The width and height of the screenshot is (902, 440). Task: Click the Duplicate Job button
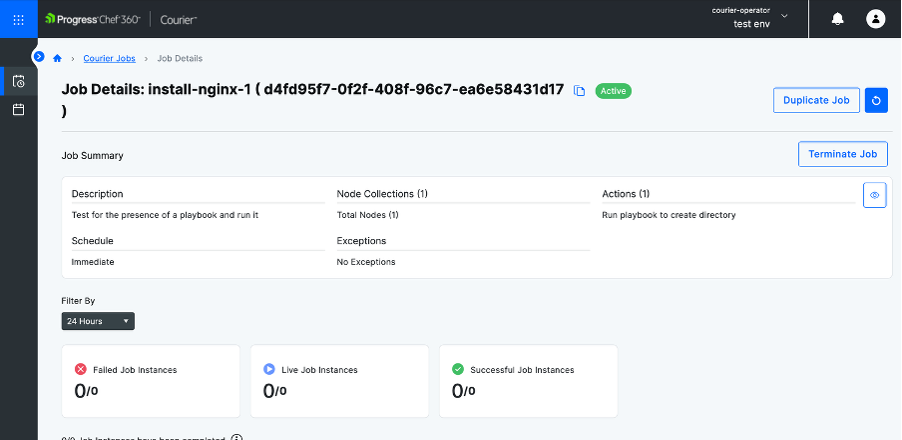(x=815, y=100)
